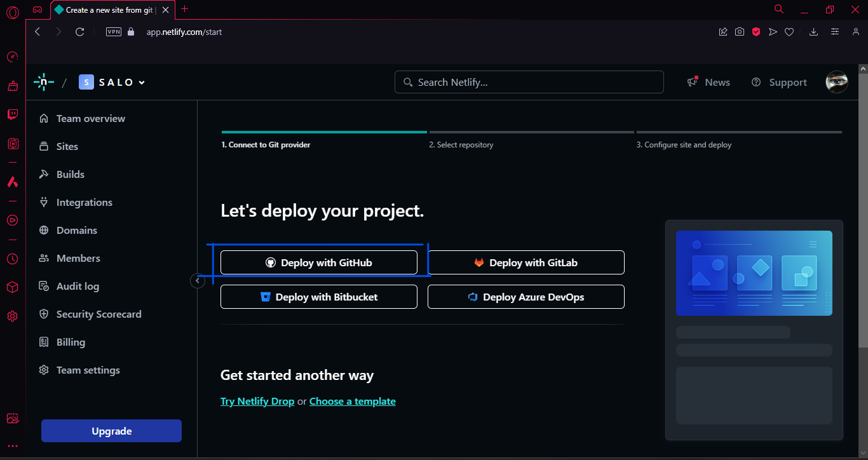Open a new tab with plus button
This screenshot has height=460, width=868.
[x=185, y=9]
